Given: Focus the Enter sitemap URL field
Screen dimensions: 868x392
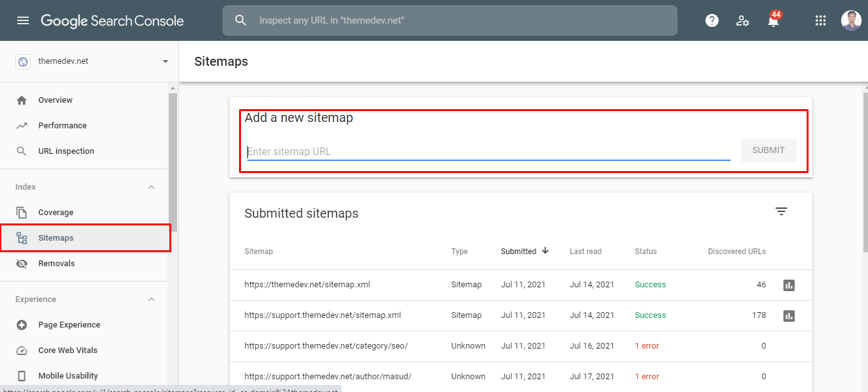Looking at the screenshot, I should point(488,152).
